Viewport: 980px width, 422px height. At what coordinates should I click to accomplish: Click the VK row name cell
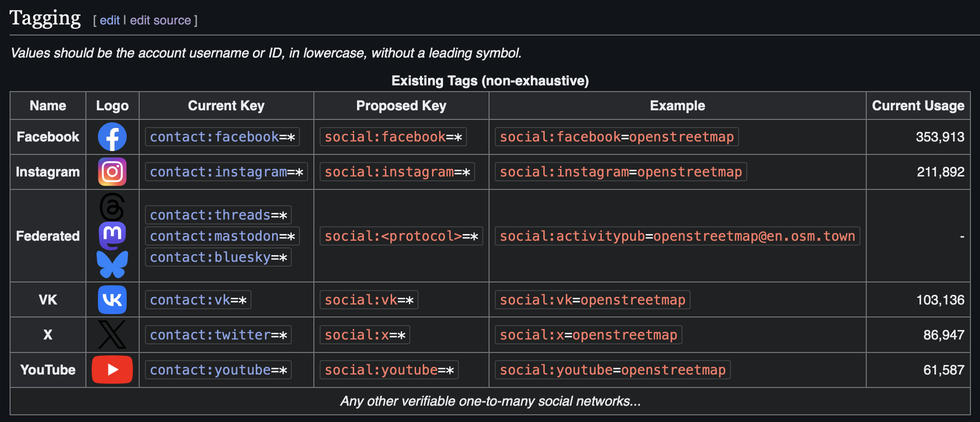coord(48,300)
